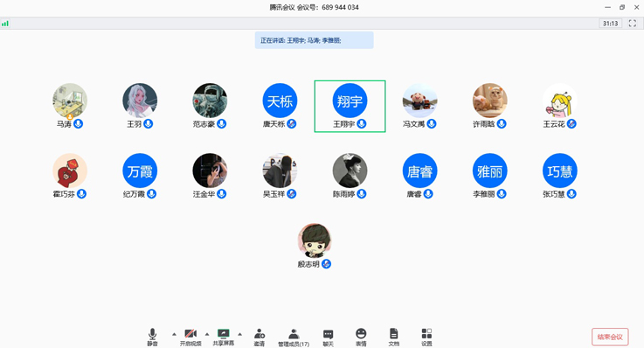Open the 设置 settings grid icon
The image size is (644, 348).
[426, 337]
